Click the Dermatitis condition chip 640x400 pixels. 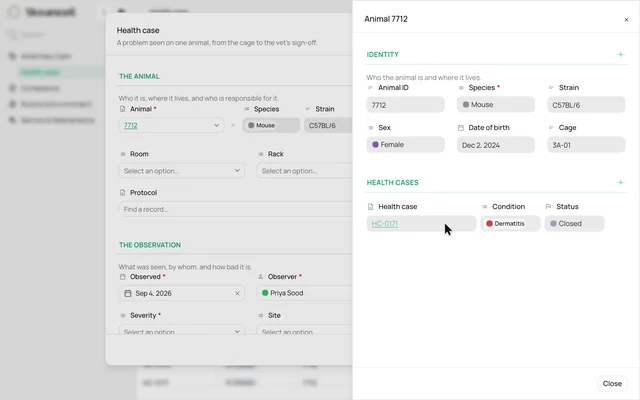point(506,223)
